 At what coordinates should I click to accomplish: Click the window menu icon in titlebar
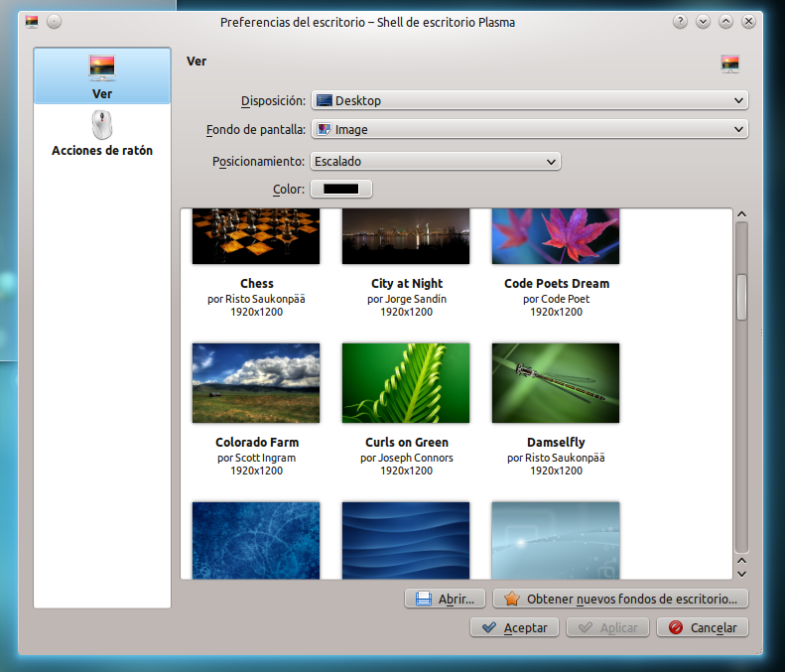(x=32, y=22)
